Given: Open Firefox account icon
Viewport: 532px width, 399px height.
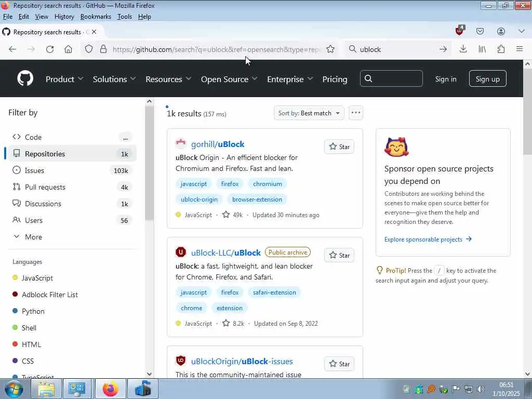Looking at the screenshot, I should 501,31.
